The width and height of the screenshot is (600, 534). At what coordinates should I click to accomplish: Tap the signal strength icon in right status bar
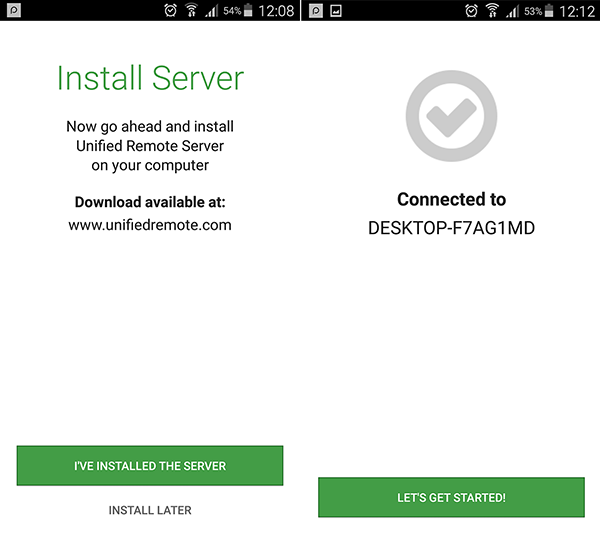point(512,11)
